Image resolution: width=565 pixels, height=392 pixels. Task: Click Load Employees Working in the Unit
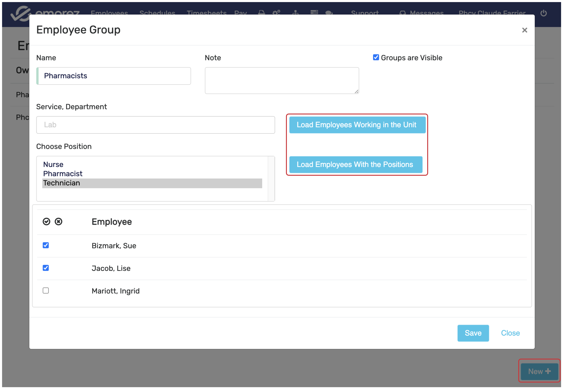tap(357, 125)
